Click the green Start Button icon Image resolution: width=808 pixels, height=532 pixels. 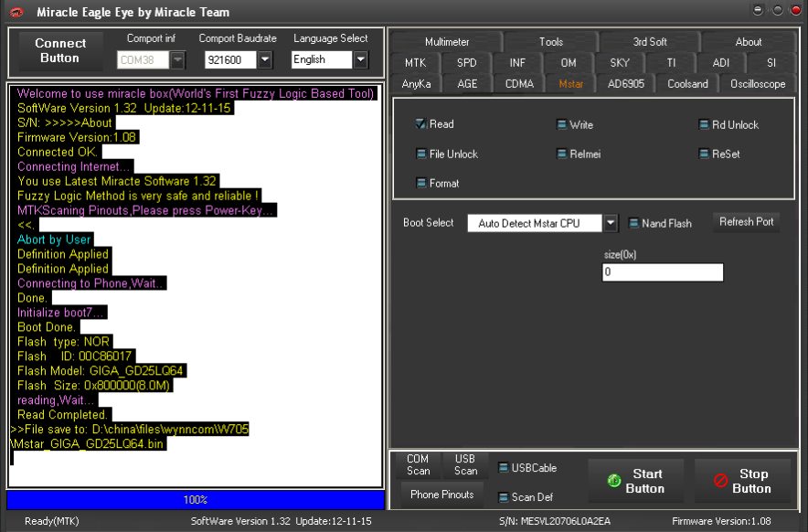613,481
